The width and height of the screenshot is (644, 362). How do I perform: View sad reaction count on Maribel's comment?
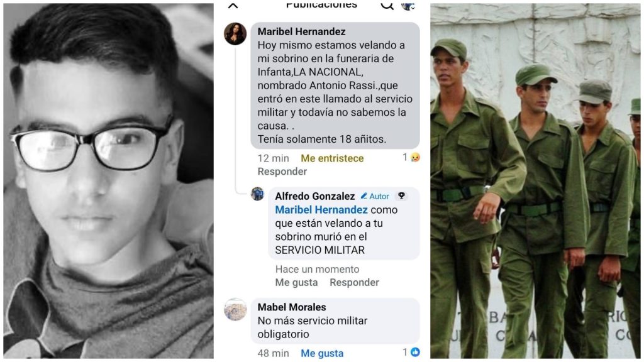[411, 157]
